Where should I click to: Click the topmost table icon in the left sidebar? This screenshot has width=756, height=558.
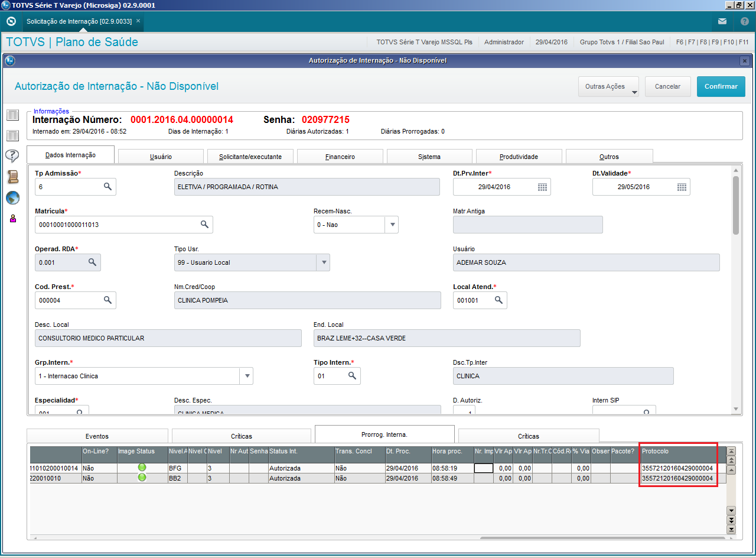[12, 115]
